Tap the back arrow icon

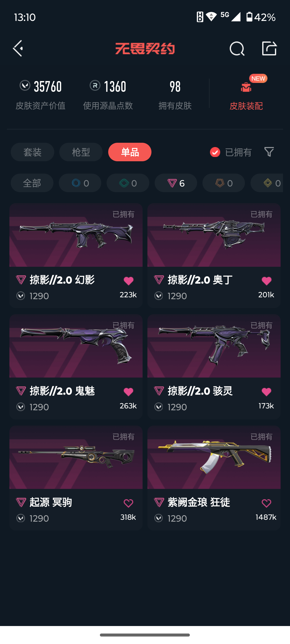click(x=18, y=49)
